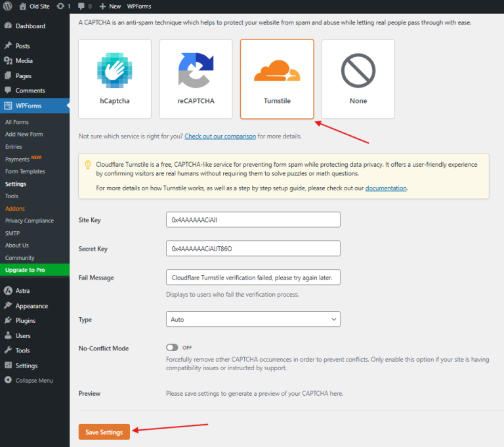The width and height of the screenshot is (504, 447).
Task: Click the Users icon in sidebar
Action: 8,335
